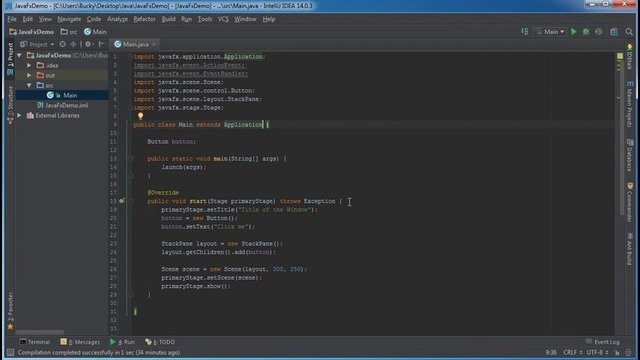Fold the main method at line 13
The width and height of the screenshot is (640, 360).
pyautogui.click(x=131, y=158)
